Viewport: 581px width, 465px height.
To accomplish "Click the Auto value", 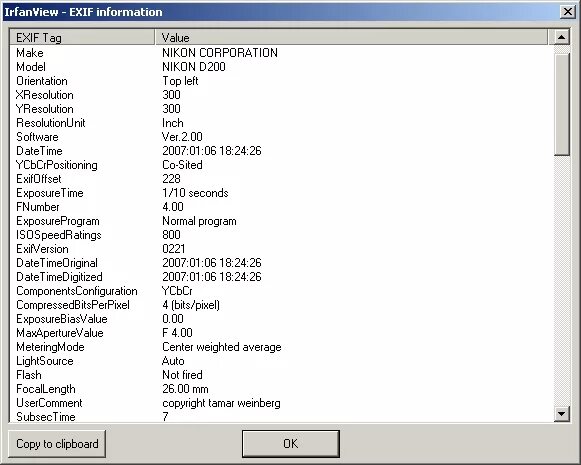I will tap(173, 361).
